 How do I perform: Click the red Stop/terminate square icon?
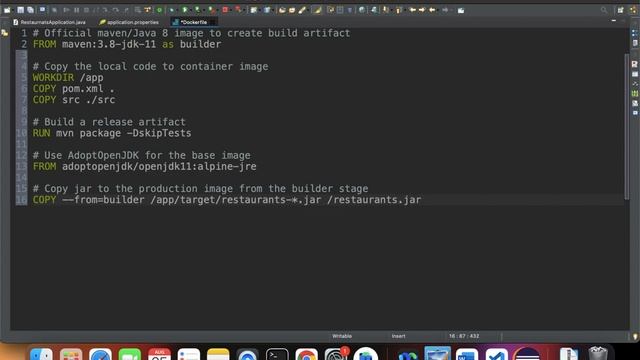(x=225, y=10)
